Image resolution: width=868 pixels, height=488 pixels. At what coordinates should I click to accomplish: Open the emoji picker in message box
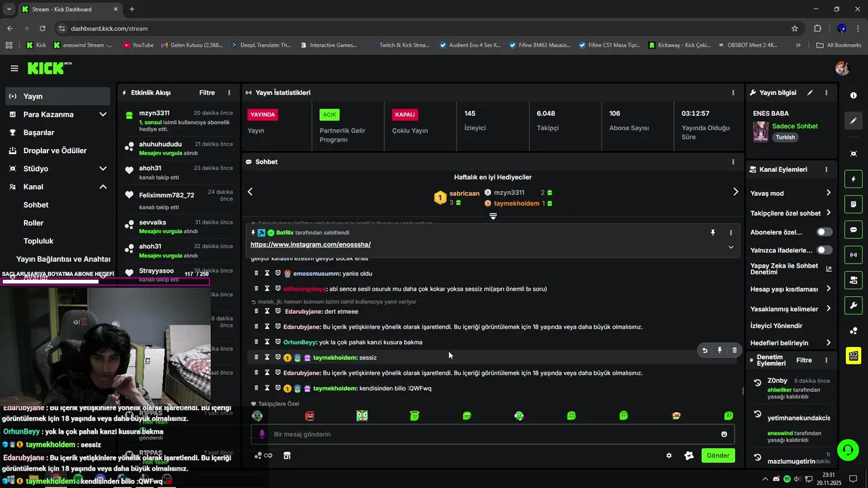tap(724, 434)
